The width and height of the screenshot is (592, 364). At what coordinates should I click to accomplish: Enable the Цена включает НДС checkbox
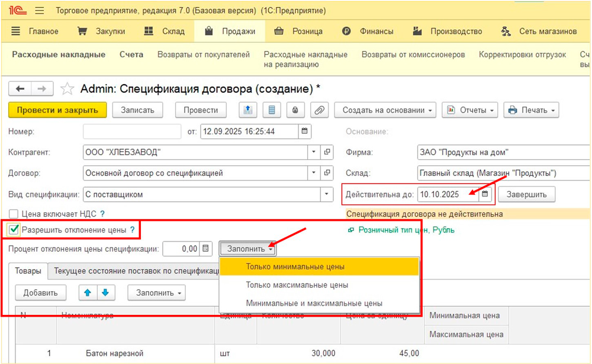pyautogui.click(x=14, y=214)
